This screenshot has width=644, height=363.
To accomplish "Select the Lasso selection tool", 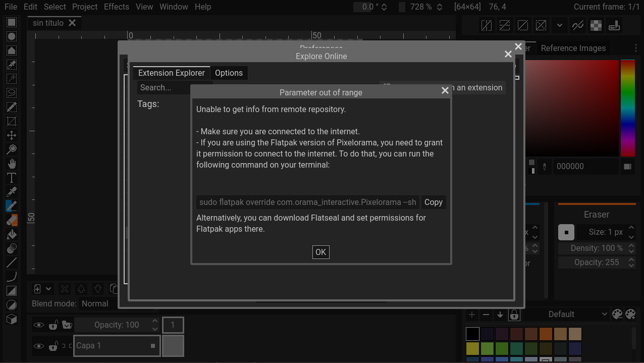I will pyautogui.click(x=11, y=93).
